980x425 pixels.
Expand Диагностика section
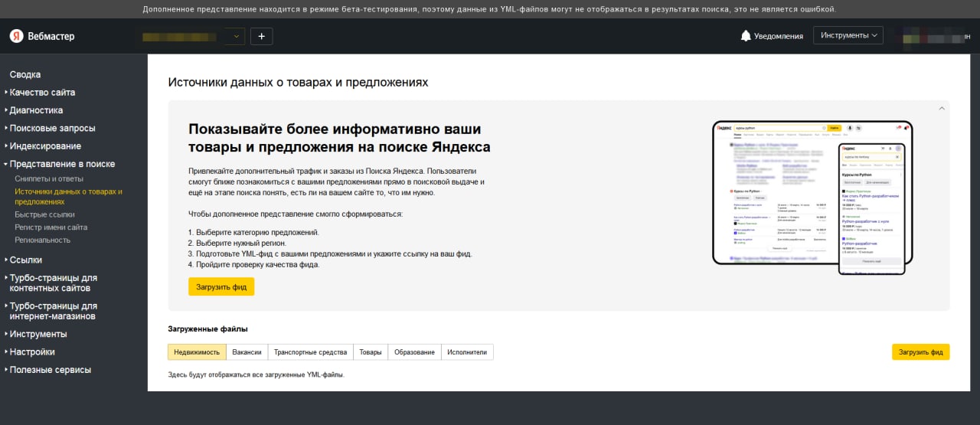(36, 110)
